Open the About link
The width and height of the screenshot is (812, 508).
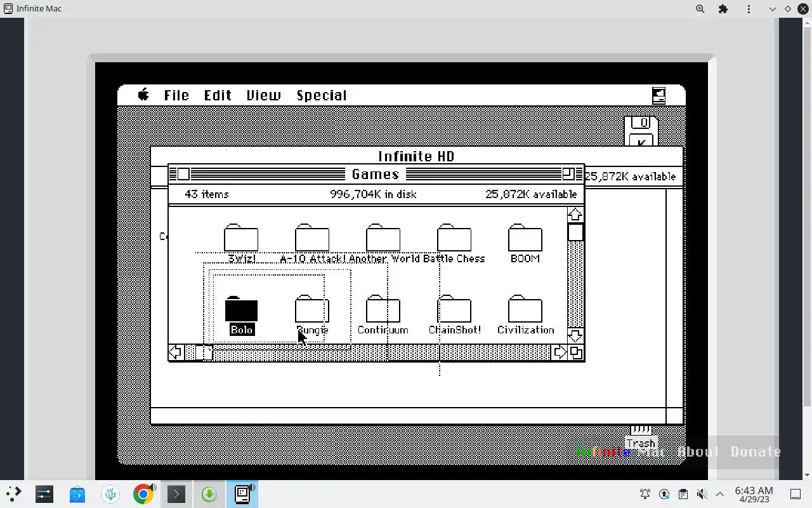(x=698, y=451)
